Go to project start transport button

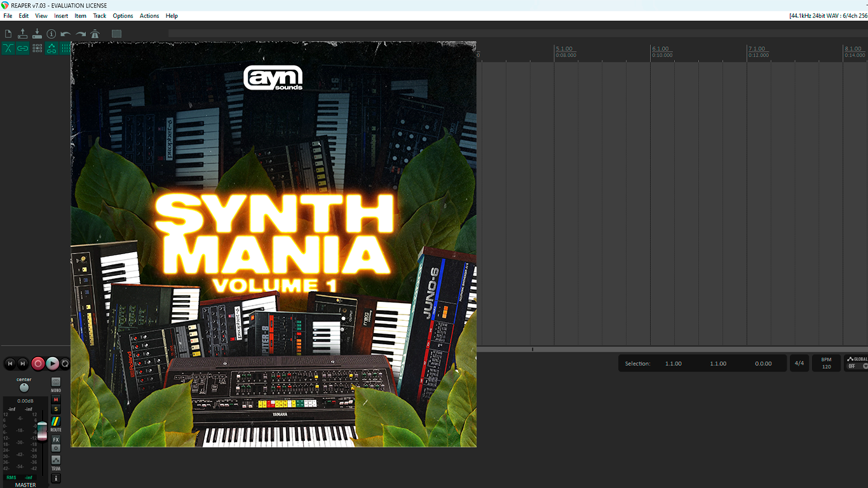(10, 363)
